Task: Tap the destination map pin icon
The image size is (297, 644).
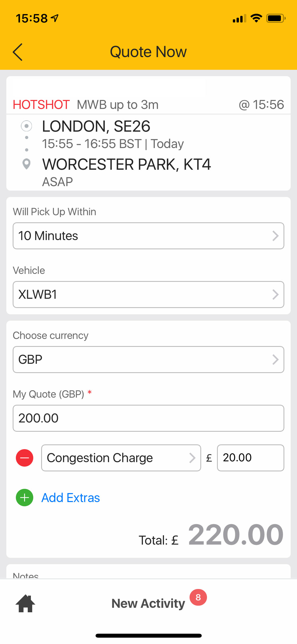Action: tap(26, 164)
